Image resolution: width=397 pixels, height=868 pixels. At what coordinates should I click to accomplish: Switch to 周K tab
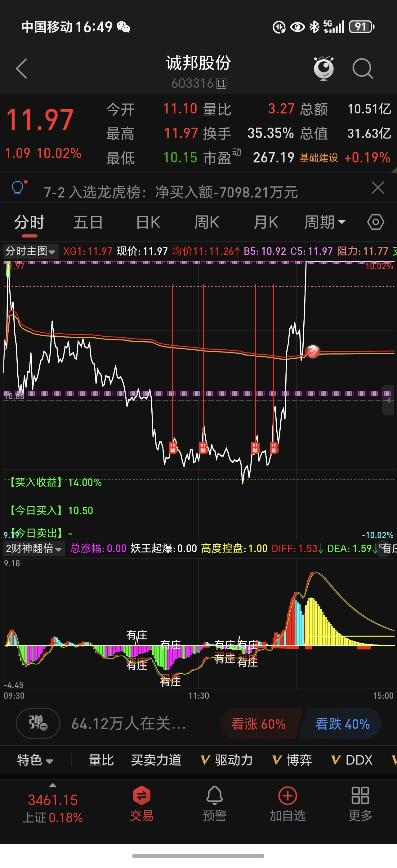pyautogui.click(x=207, y=222)
